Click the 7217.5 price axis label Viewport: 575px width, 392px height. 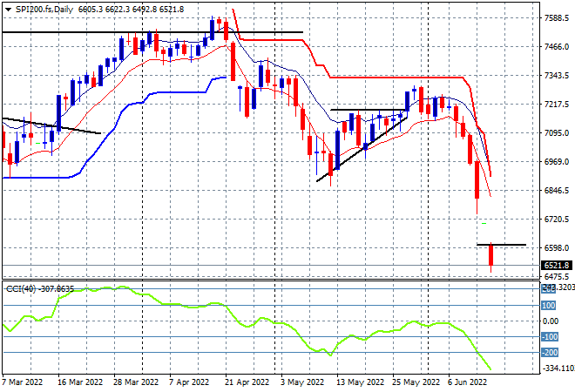[557, 105]
